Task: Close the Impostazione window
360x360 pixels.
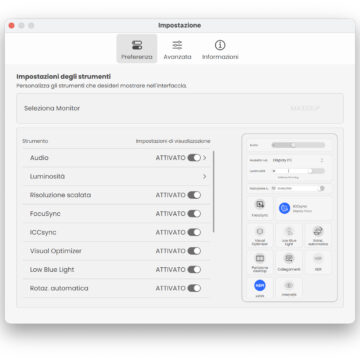Action: click(x=12, y=25)
